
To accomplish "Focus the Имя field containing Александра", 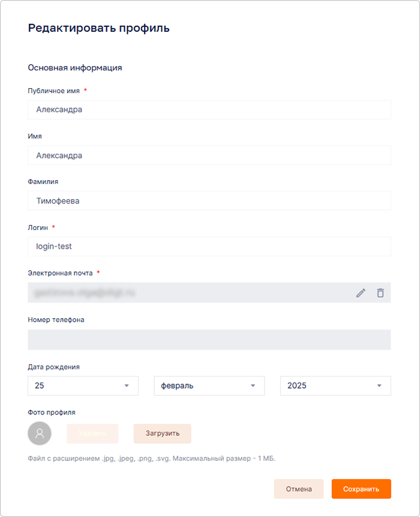I will (209, 155).
